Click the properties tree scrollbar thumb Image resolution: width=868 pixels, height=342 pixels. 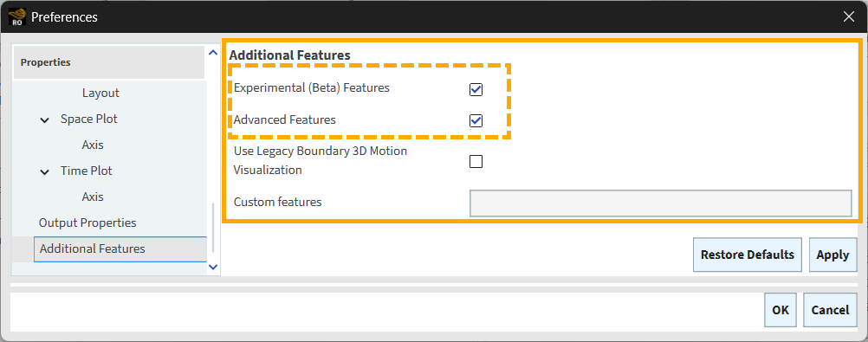tap(212, 229)
